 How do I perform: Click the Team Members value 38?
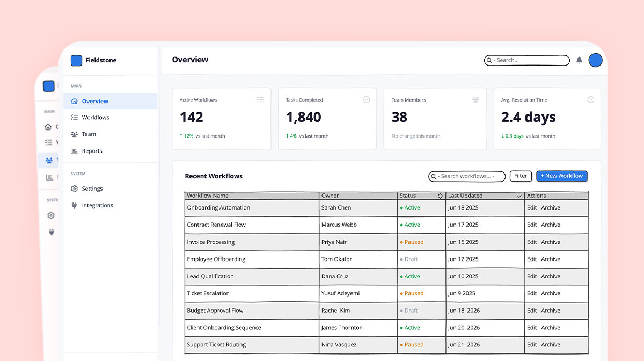tap(399, 117)
